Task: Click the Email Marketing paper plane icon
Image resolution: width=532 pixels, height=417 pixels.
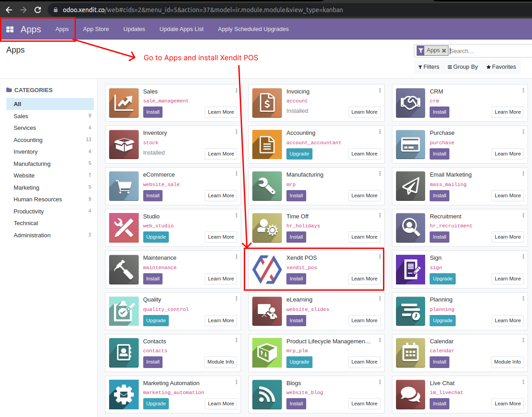Action: 410,186
